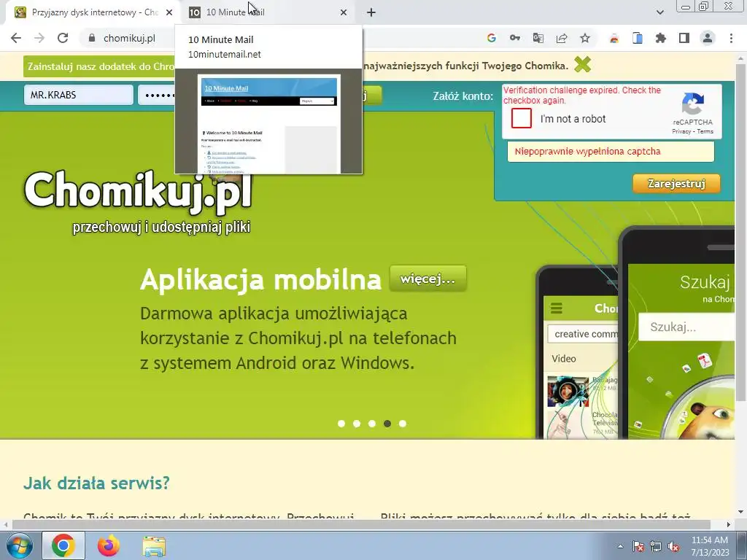Reload the chomikuj.pl page

tap(63, 38)
